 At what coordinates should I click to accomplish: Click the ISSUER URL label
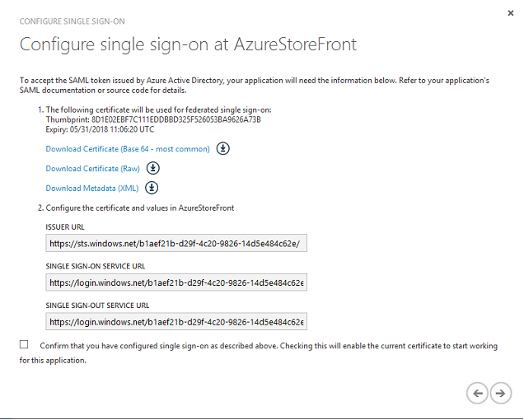(x=66, y=226)
